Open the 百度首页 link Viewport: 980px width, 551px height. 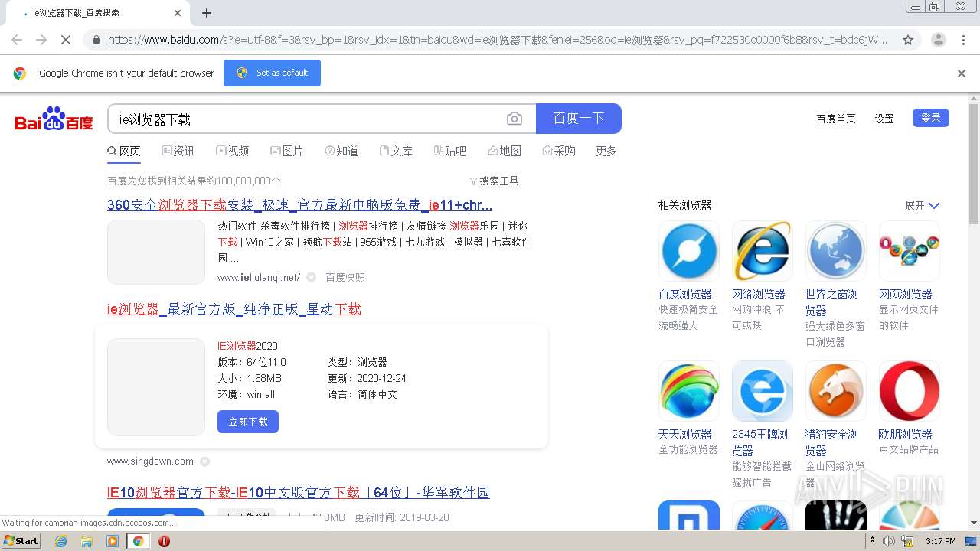click(836, 119)
